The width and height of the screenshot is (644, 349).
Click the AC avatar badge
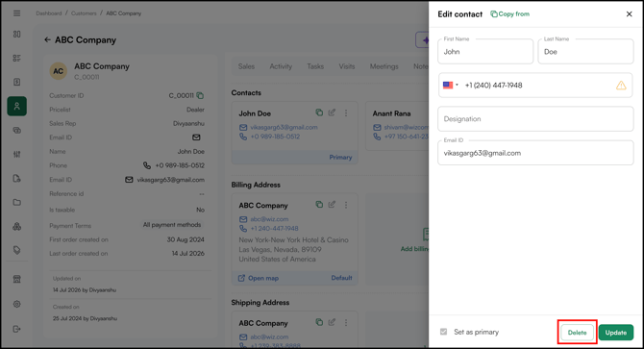(x=59, y=71)
